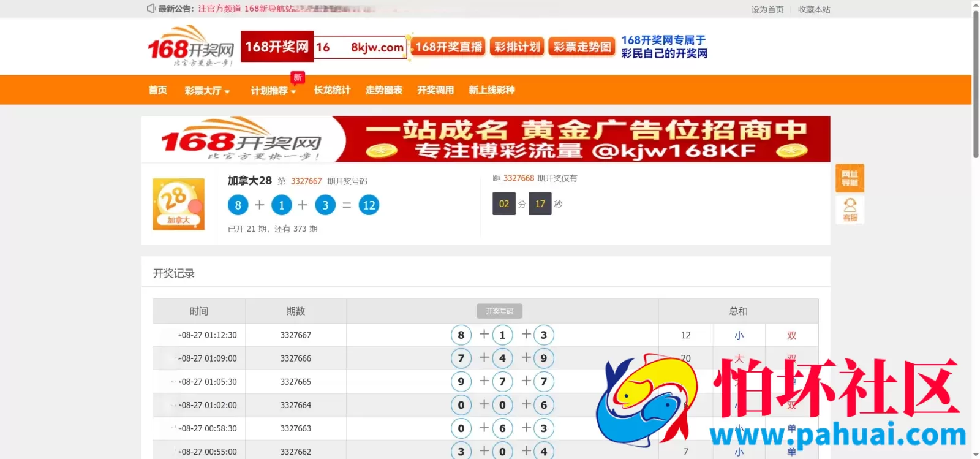Viewport: 980px width, 459px height.
Task: Click time cell 08-27 01:09:00
Action: (x=208, y=358)
